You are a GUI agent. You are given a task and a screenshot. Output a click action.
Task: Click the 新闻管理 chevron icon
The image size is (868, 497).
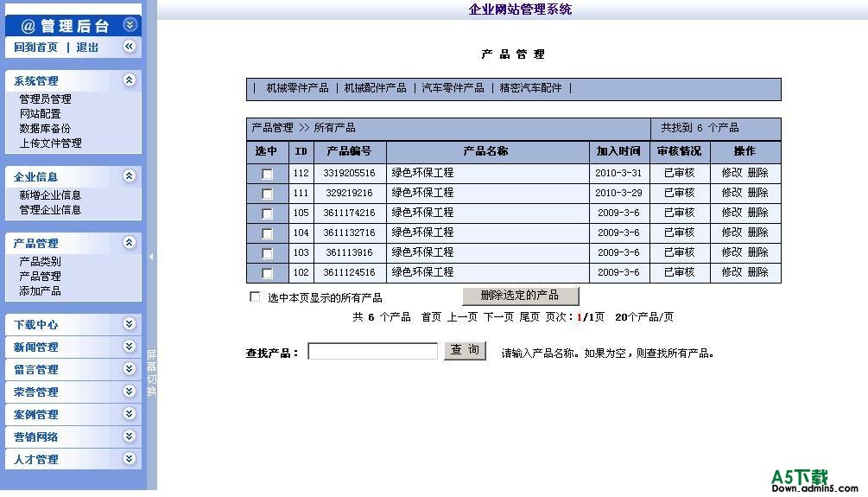[x=130, y=347]
